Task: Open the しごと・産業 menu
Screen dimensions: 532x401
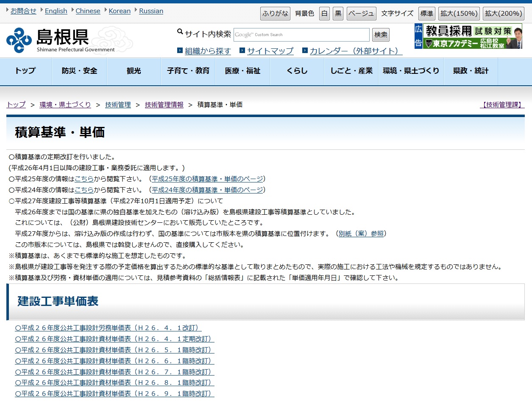Action: pyautogui.click(x=351, y=71)
